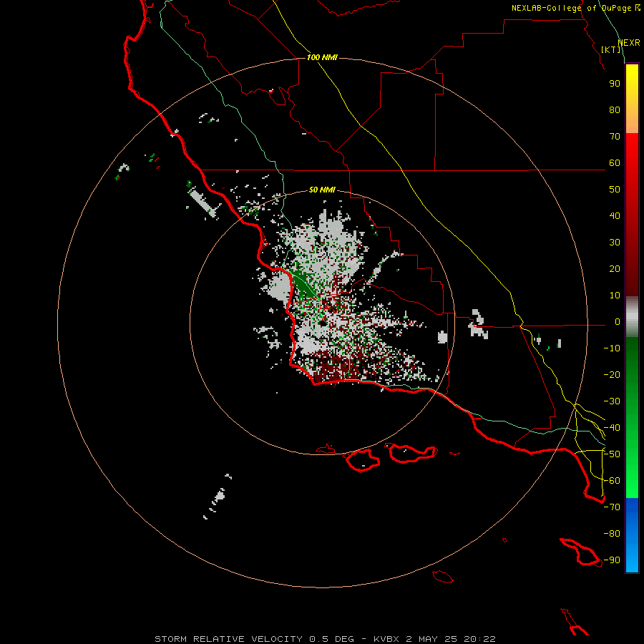Click the Storm Relative Velocity caption at bottom
This screenshot has height=644, width=644.
pos(325,639)
